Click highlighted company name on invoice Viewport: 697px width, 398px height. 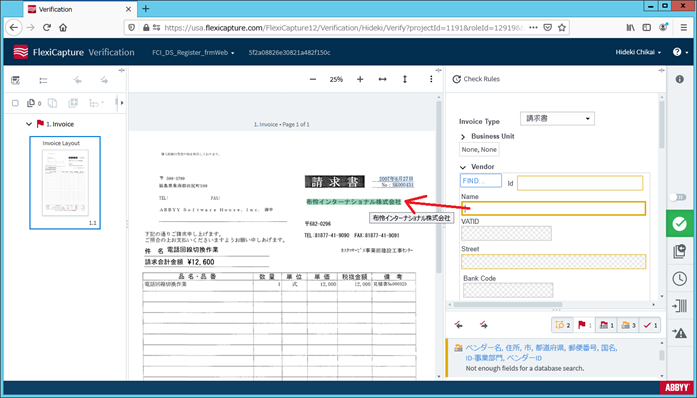(x=354, y=202)
